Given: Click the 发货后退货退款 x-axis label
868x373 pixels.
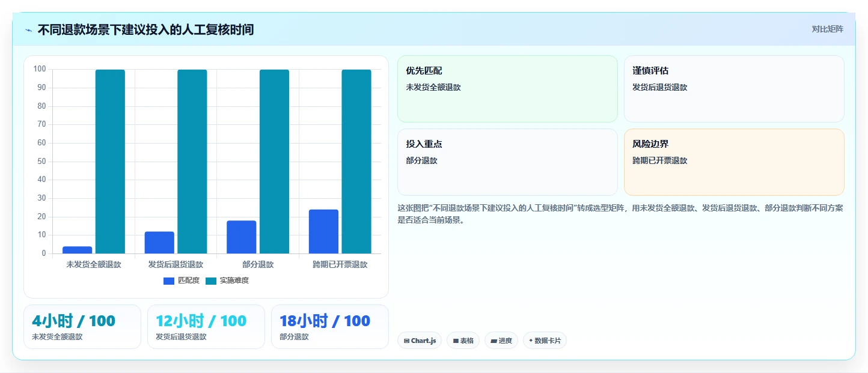Looking at the screenshot, I should coord(176,264).
